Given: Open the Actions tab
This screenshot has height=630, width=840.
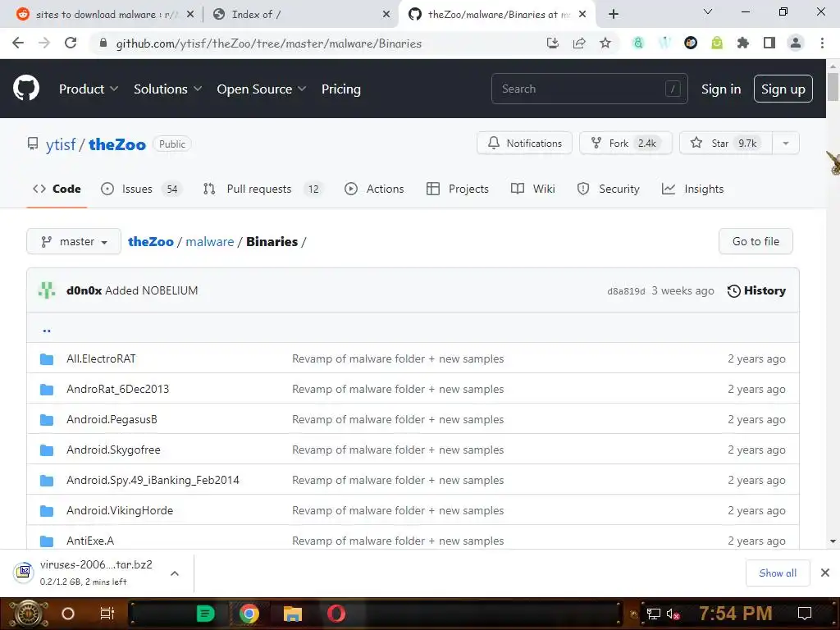Looking at the screenshot, I should coord(374,189).
